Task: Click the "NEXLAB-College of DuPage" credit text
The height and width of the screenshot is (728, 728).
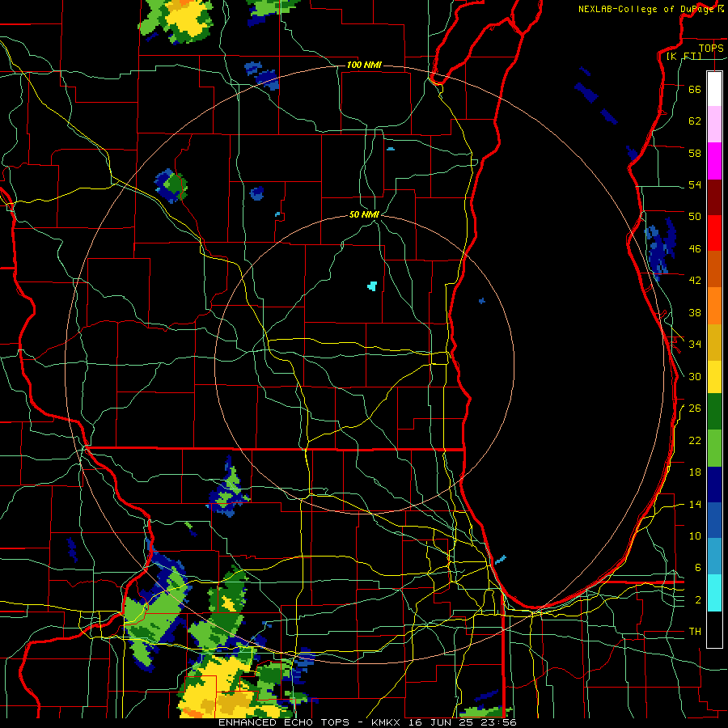Action: [x=647, y=9]
